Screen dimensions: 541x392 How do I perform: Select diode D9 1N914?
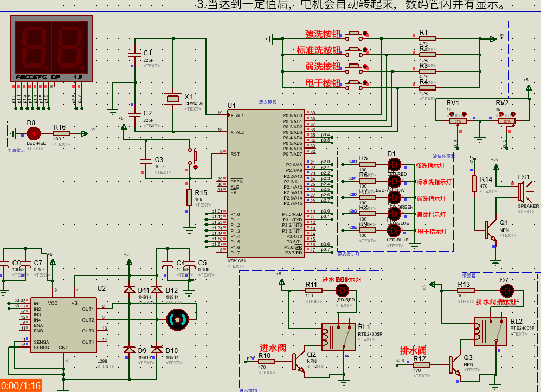coord(130,350)
